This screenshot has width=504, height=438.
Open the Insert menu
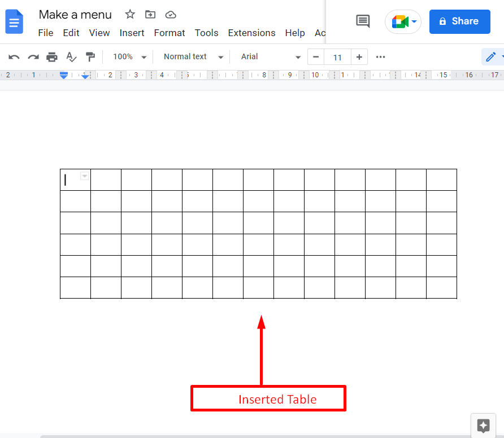click(132, 33)
